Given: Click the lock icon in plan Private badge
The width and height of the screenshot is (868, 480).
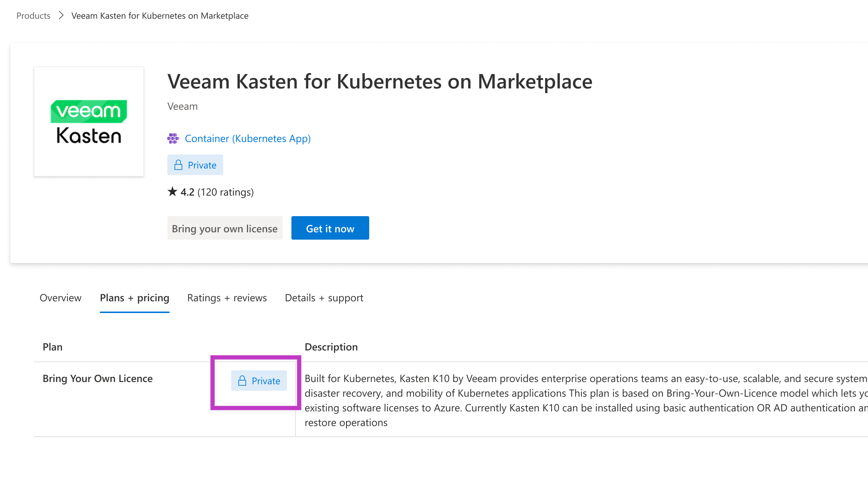Looking at the screenshot, I should pyautogui.click(x=242, y=381).
